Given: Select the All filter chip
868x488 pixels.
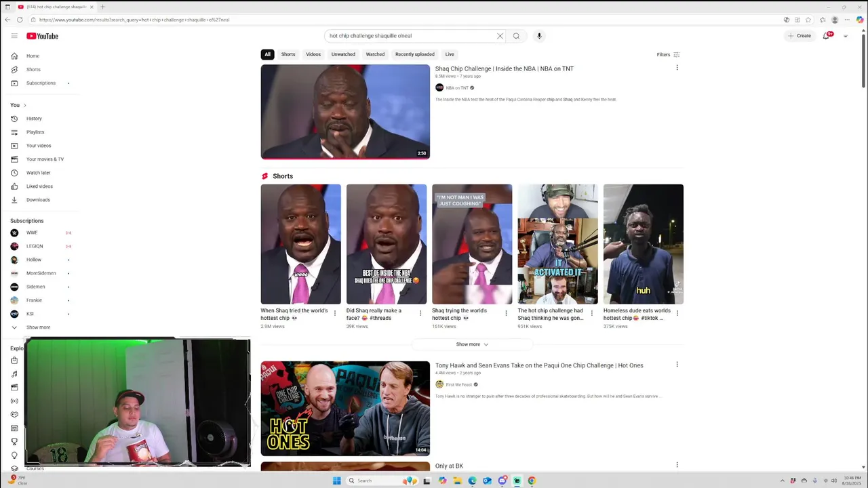Looking at the screenshot, I should click(267, 54).
